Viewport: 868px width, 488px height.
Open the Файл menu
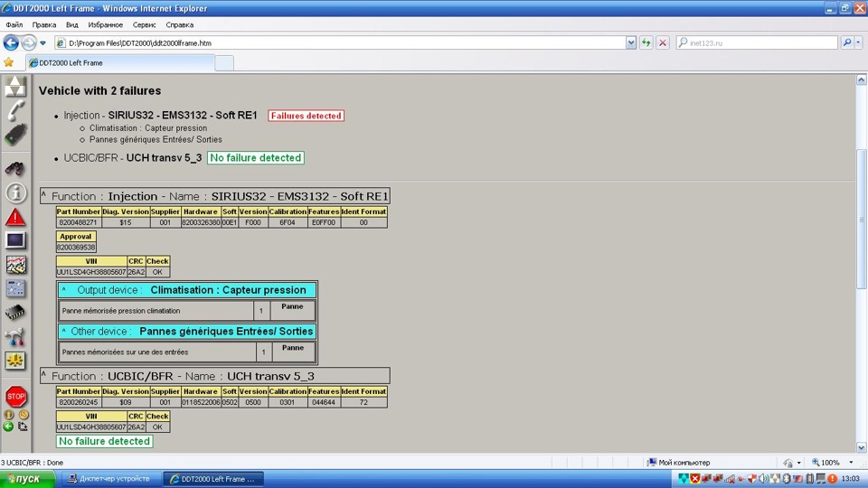tap(14, 25)
